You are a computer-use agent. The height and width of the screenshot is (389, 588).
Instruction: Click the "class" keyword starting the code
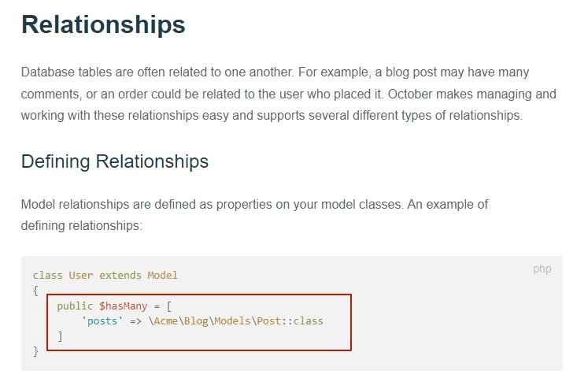[47, 276]
